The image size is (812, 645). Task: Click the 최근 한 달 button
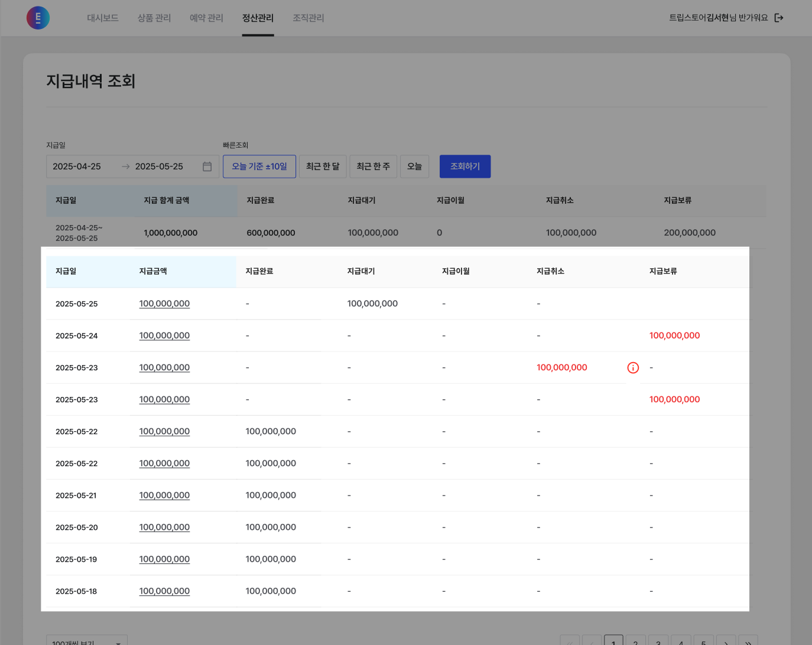[x=323, y=167]
